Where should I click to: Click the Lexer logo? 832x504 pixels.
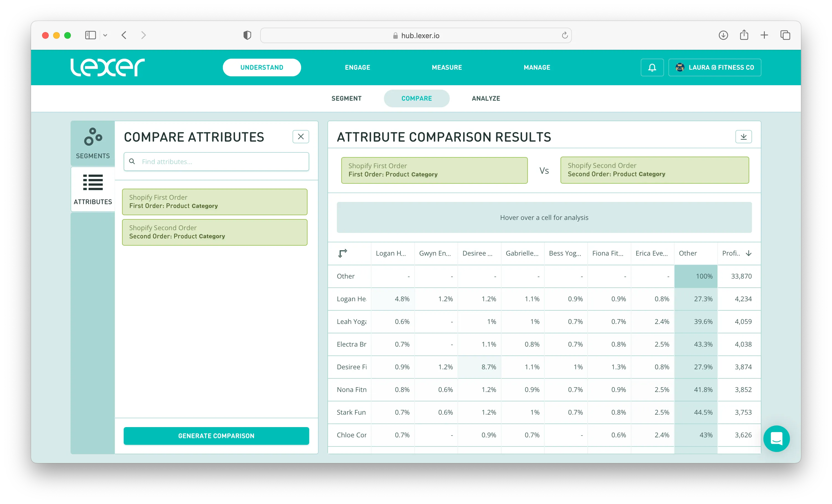107,67
